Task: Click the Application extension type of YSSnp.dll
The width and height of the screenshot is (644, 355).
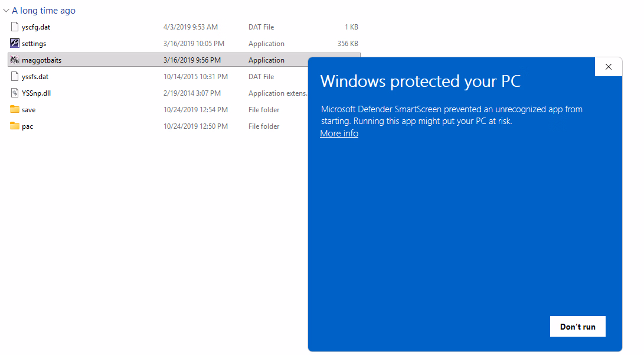Action: [x=278, y=93]
